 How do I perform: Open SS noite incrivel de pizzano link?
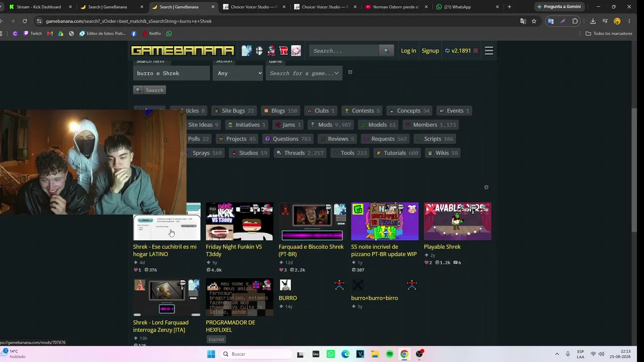click(x=384, y=250)
